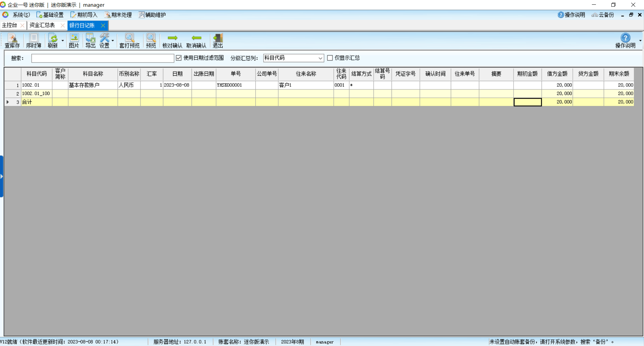
Task: Uncheck the 使用日期过滤范围 checkbox
Action: click(x=179, y=58)
